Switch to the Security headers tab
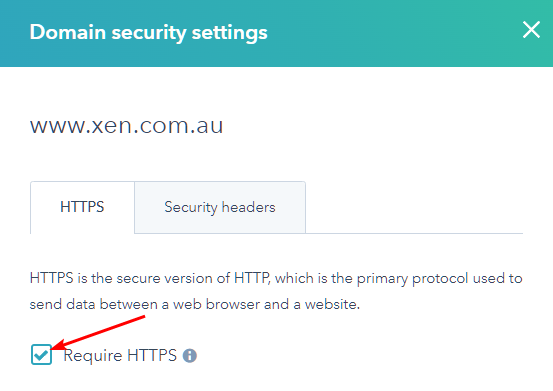The width and height of the screenshot is (553, 391). [x=220, y=207]
